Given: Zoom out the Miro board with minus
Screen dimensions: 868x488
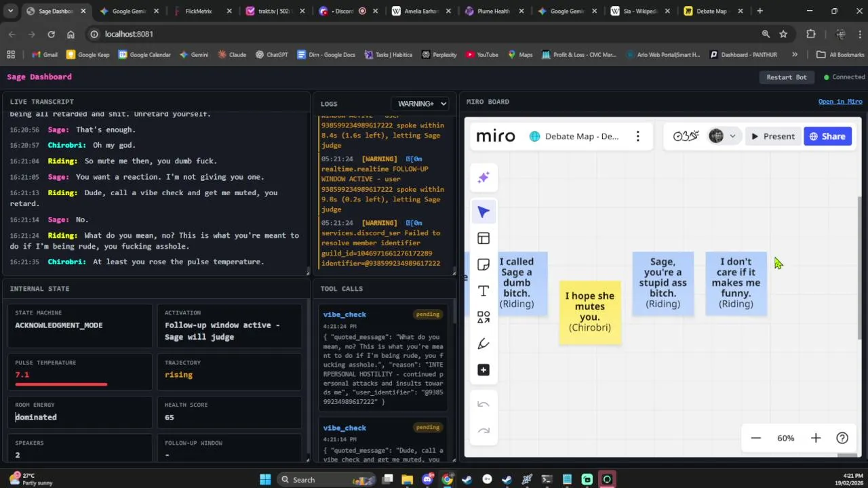Looking at the screenshot, I should click(756, 438).
